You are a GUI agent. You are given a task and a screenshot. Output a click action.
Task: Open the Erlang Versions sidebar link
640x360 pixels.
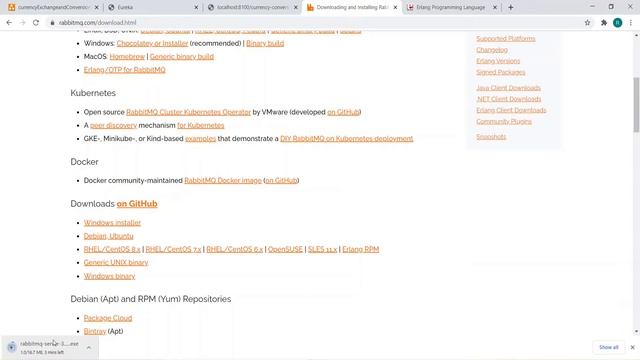click(498, 61)
